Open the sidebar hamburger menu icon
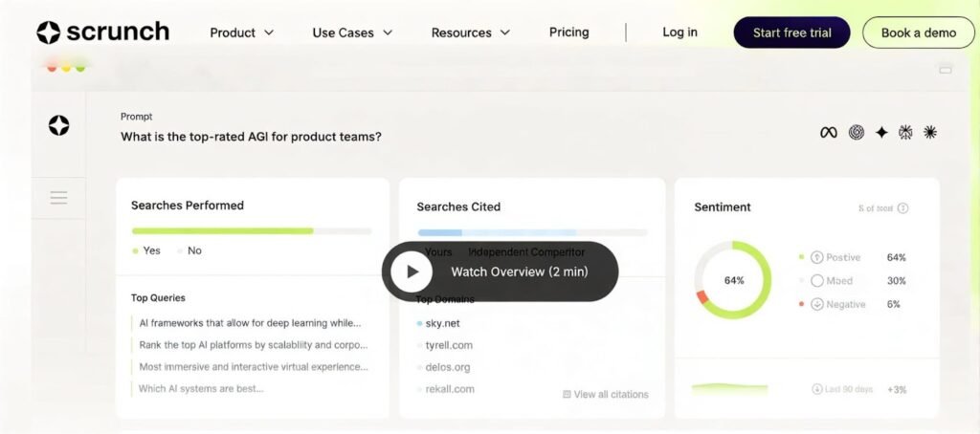 pyautogui.click(x=58, y=198)
